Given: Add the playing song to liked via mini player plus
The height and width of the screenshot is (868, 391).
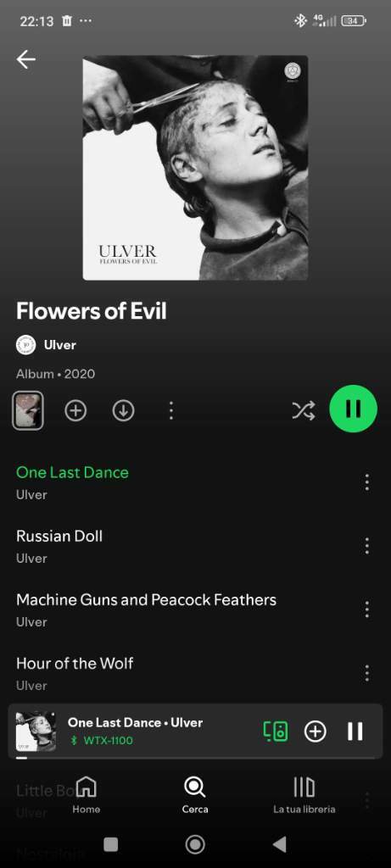Looking at the screenshot, I should coord(316,732).
